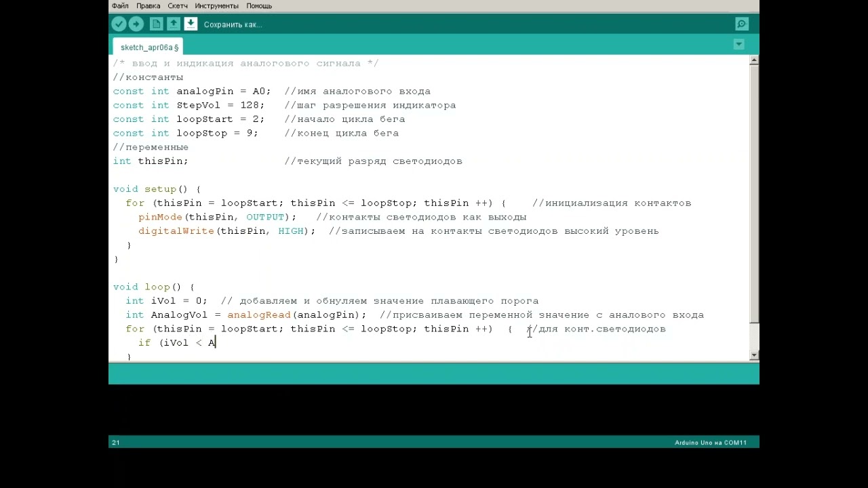Click 'const int StepVol = 128;' line
Image resolution: width=868 pixels, height=488 pixels.
click(189, 105)
